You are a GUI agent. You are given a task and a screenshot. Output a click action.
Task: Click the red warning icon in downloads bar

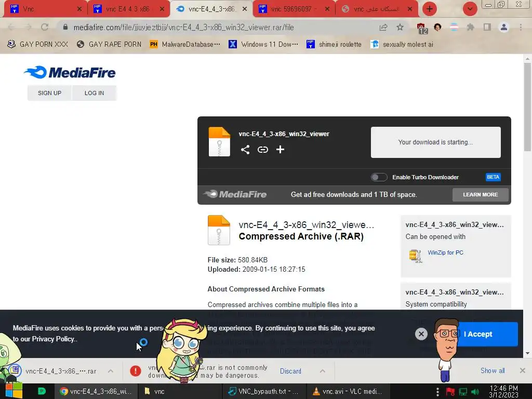pyautogui.click(x=136, y=371)
